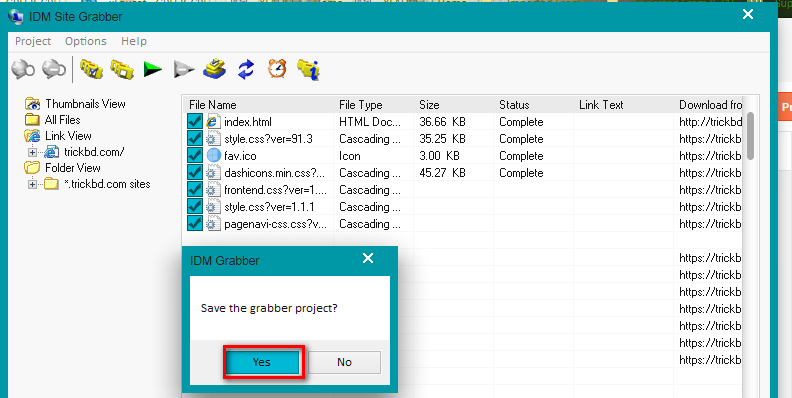792x398 pixels.
Task: Expand the trickbd.com/ node under Link View
Action: coord(32,152)
